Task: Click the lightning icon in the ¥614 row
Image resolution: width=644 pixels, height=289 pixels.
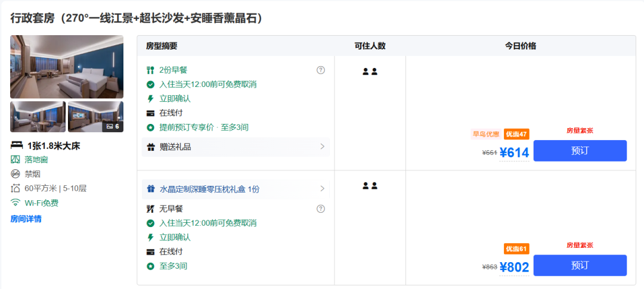Action: pos(150,99)
